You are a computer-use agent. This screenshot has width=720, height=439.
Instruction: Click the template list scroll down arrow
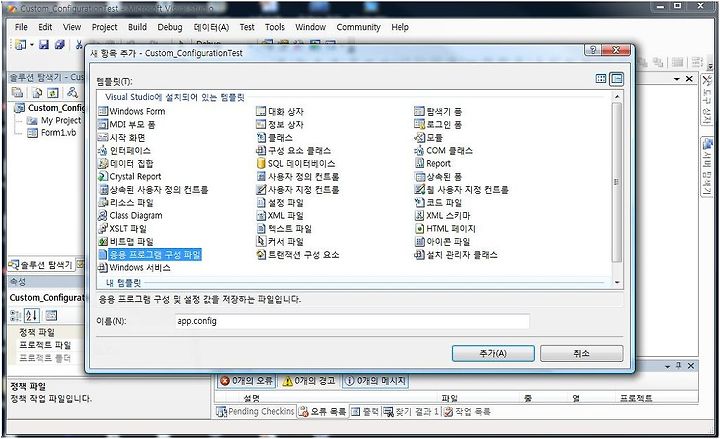pyautogui.click(x=617, y=282)
